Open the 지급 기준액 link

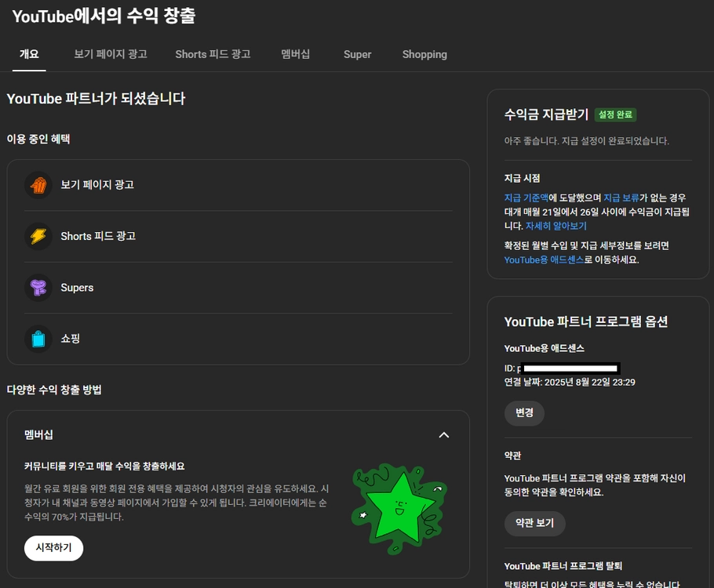point(526,198)
